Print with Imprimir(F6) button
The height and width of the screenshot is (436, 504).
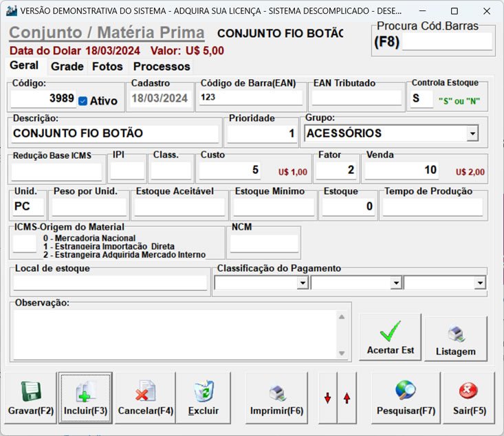(276, 398)
